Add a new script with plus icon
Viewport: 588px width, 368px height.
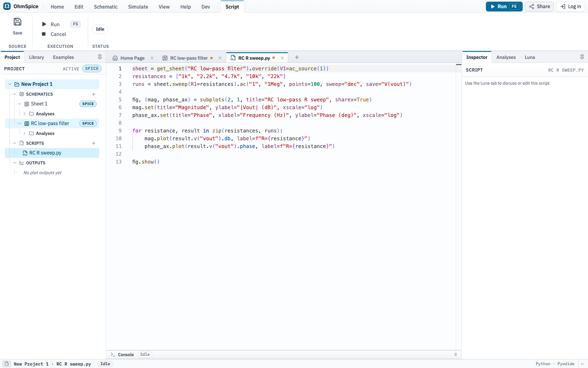pyautogui.click(x=94, y=143)
